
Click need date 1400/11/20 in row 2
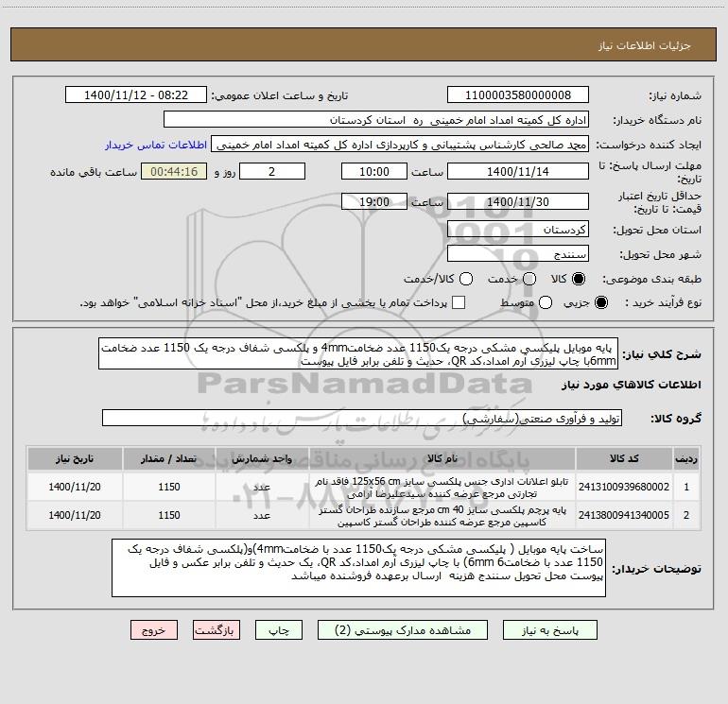coord(75,515)
